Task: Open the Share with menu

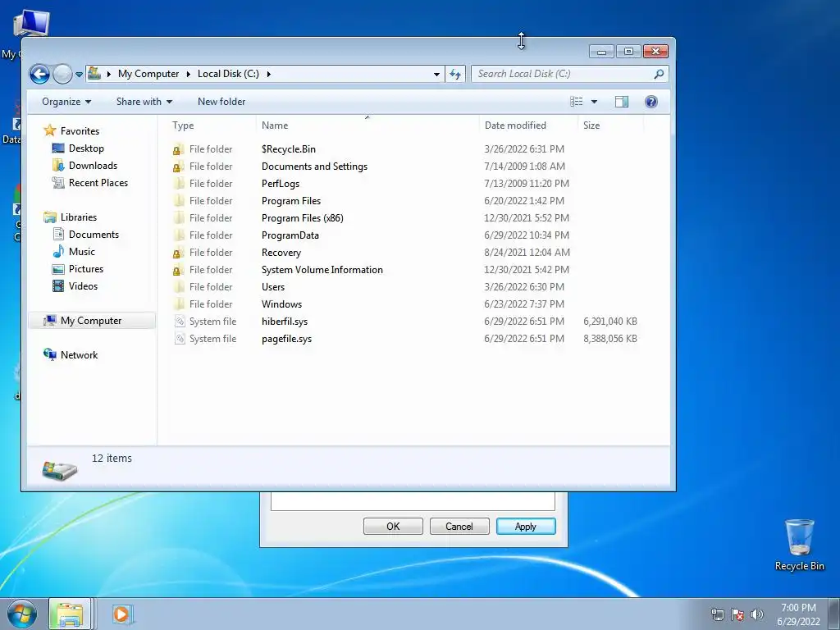Action: pyautogui.click(x=144, y=102)
